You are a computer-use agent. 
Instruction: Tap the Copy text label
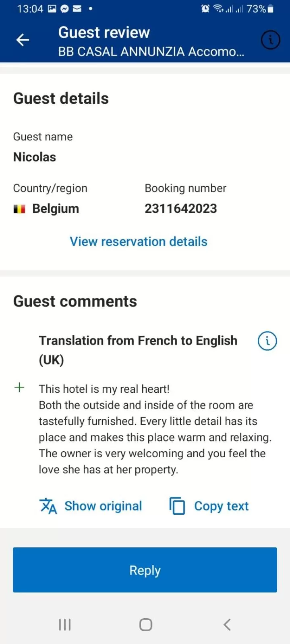click(x=221, y=506)
